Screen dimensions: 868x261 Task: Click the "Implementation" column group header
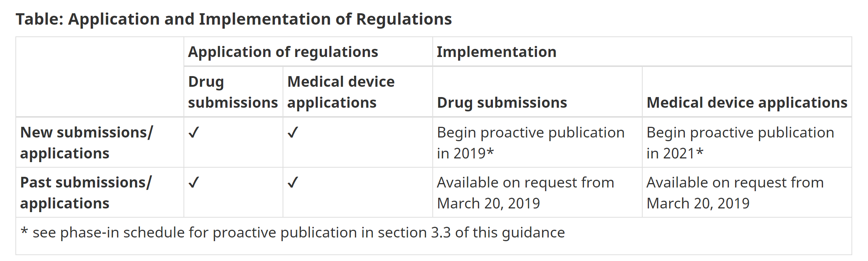pos(496,52)
